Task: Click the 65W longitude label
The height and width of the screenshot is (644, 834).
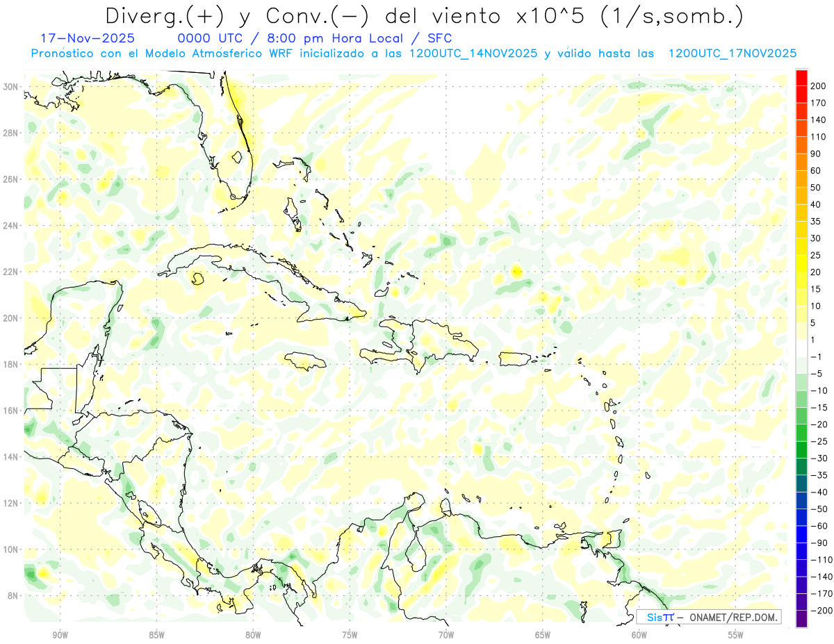Action: 543,635
